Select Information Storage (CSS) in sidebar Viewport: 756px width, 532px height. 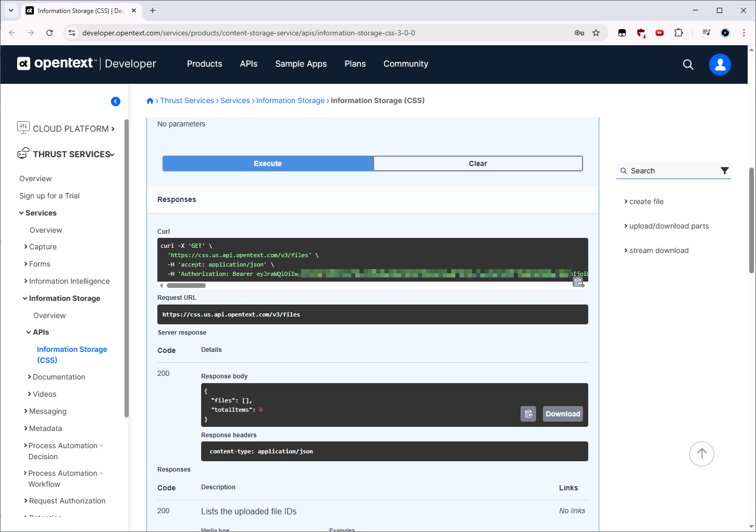pyautogui.click(x=72, y=354)
